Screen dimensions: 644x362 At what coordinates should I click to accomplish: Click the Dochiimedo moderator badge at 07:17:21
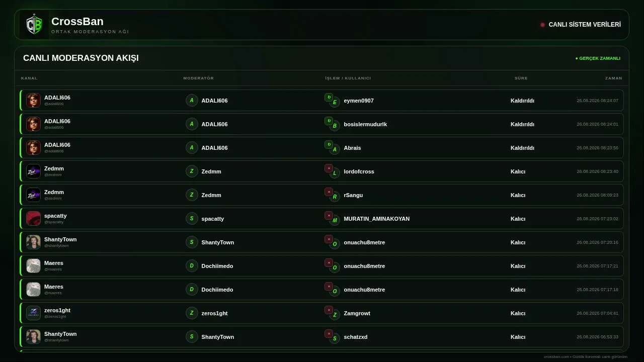tap(192, 266)
